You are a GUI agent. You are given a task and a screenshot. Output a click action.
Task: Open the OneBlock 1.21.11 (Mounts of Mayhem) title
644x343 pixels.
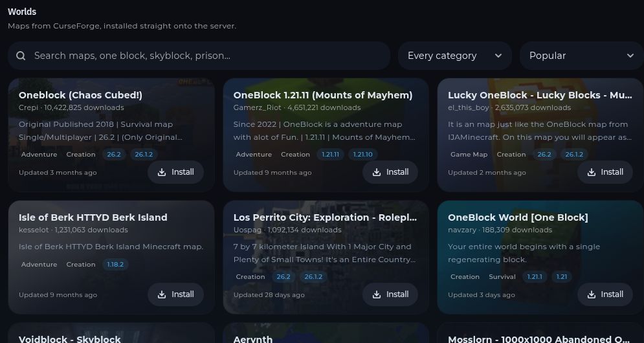pos(323,95)
